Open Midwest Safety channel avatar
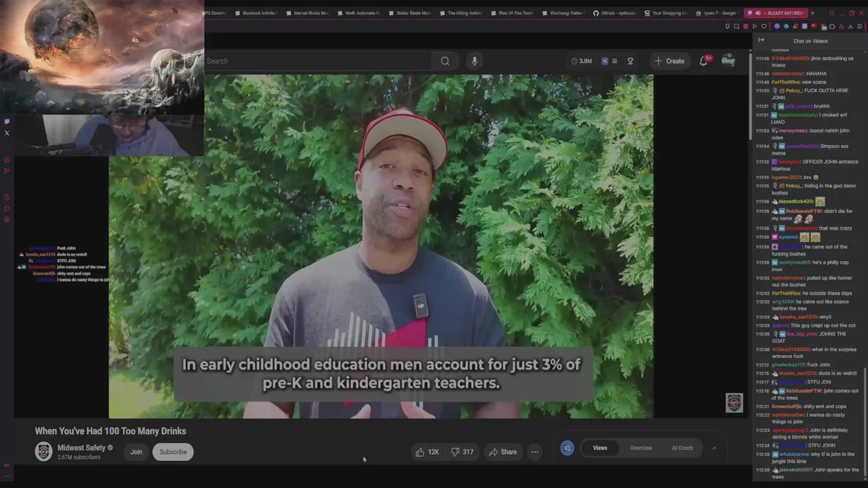 click(43, 451)
